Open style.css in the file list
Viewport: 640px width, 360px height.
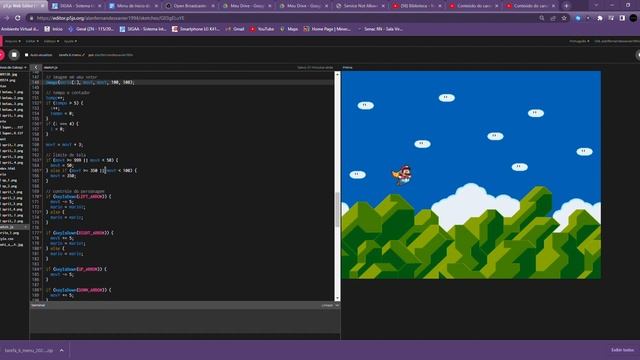(x=7, y=239)
